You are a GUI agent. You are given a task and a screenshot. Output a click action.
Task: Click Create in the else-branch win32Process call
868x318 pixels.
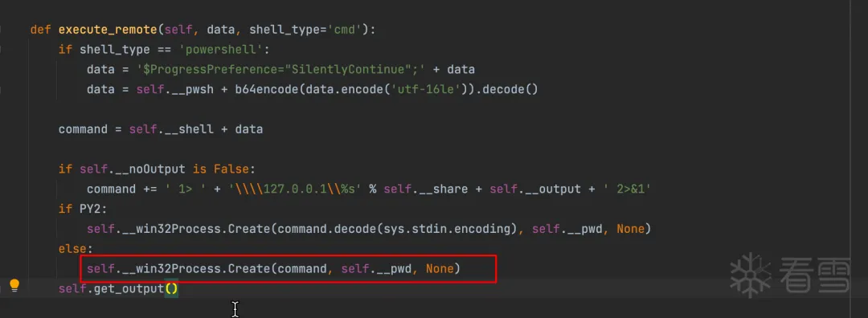(249, 269)
